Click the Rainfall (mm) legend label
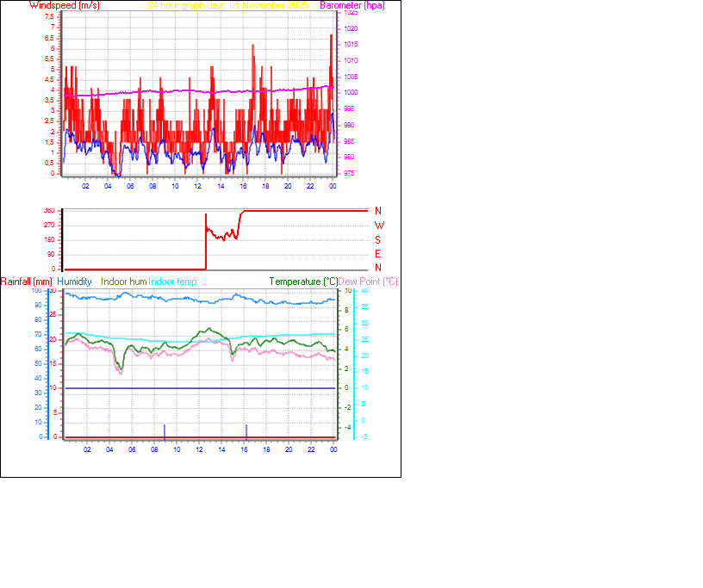The width and height of the screenshot is (703, 588). click(27, 281)
